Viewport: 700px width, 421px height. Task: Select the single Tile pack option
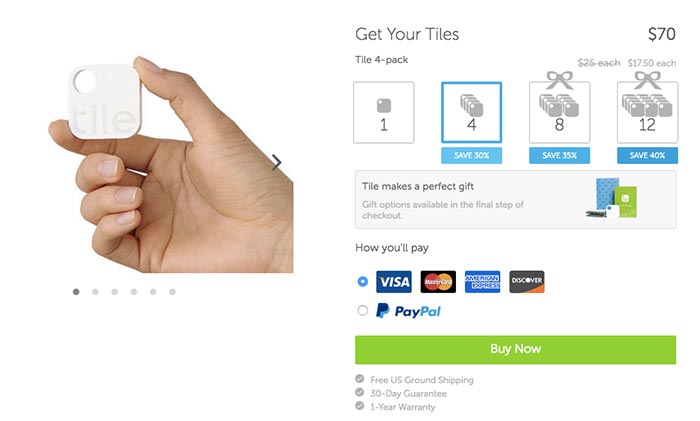click(383, 113)
